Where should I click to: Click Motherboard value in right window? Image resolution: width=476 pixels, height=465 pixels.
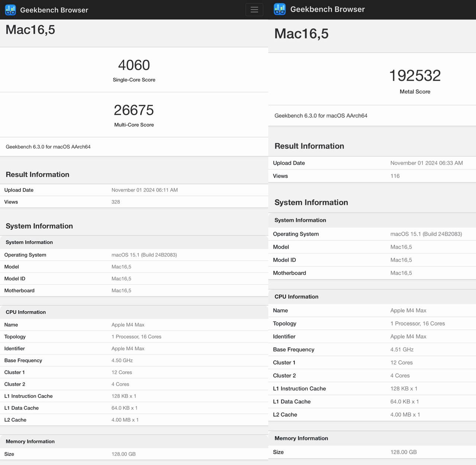401,273
